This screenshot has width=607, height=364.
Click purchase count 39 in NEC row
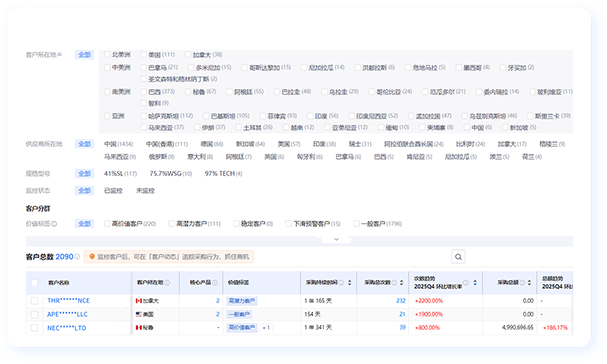point(403,328)
